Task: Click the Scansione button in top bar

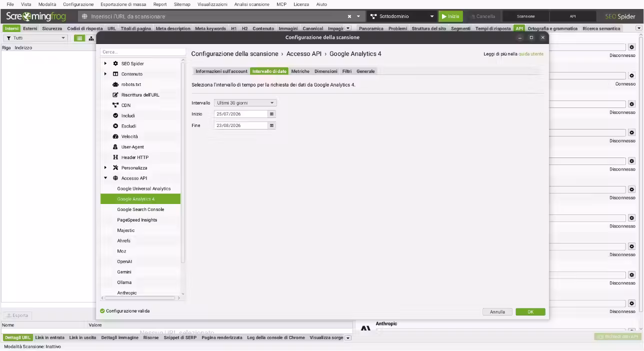Action: tap(526, 16)
